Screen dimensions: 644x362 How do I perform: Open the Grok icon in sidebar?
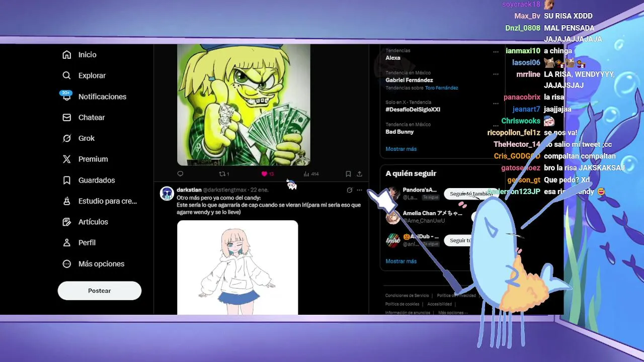[66, 138]
